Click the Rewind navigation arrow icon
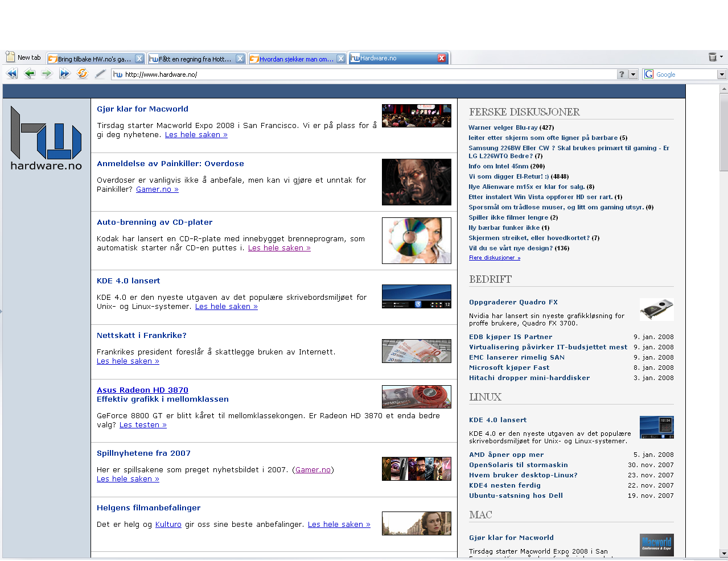 tap(11, 73)
